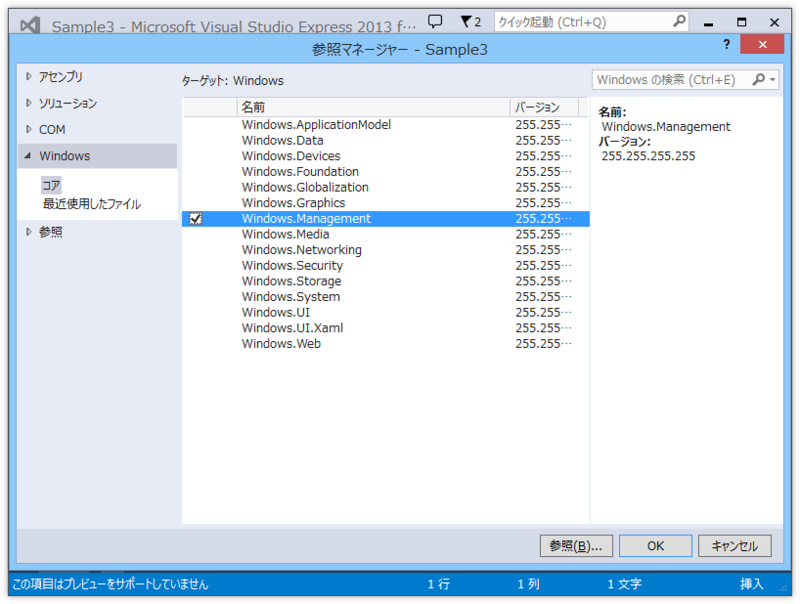Click 255.255.255.255 in details pane
This screenshot has width=800, height=604.
pos(648,156)
